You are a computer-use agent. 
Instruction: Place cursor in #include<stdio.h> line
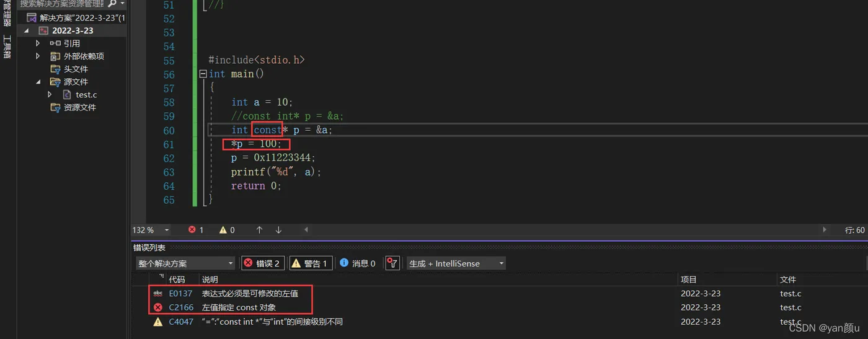coord(257,60)
